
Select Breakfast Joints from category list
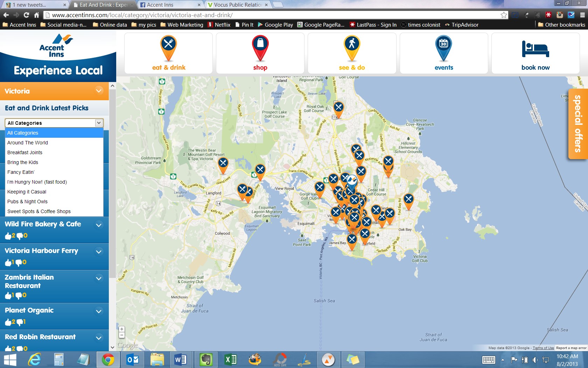coord(25,152)
